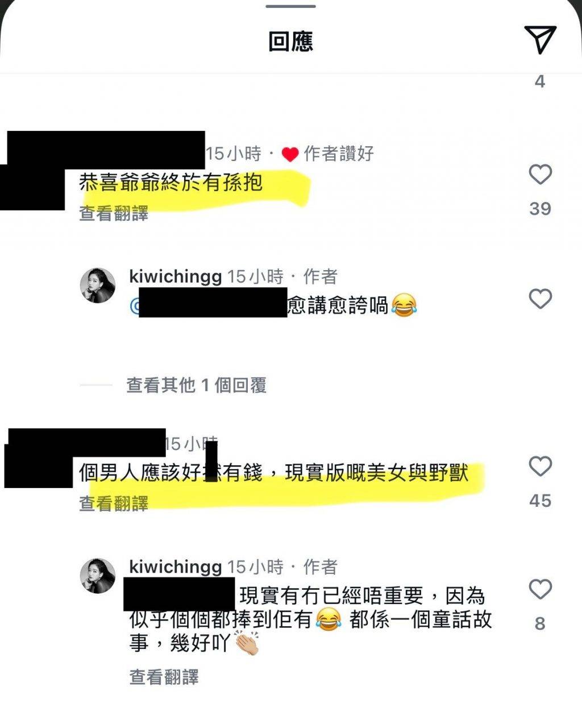Open kiwichingg avatar on second reply

[x=98, y=576]
